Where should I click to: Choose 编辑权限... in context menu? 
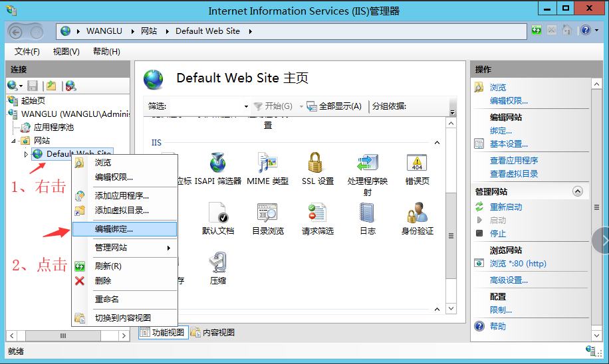[x=125, y=177]
